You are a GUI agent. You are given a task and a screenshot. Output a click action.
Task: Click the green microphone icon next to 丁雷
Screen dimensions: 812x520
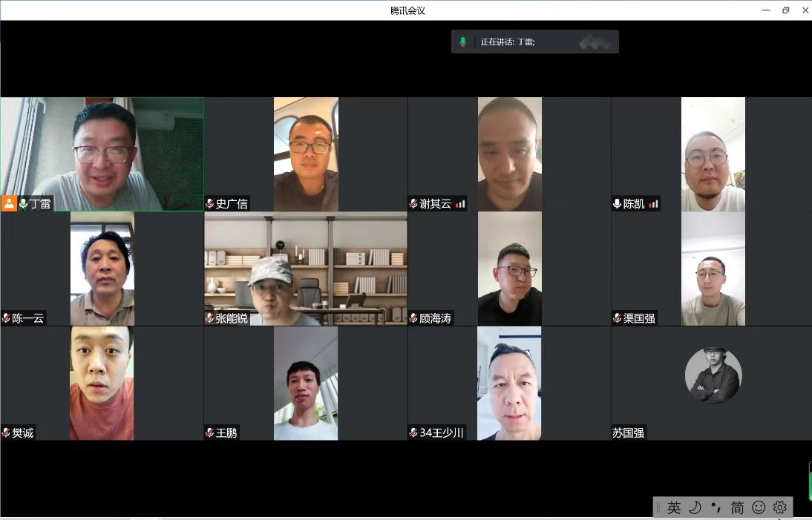click(x=23, y=203)
